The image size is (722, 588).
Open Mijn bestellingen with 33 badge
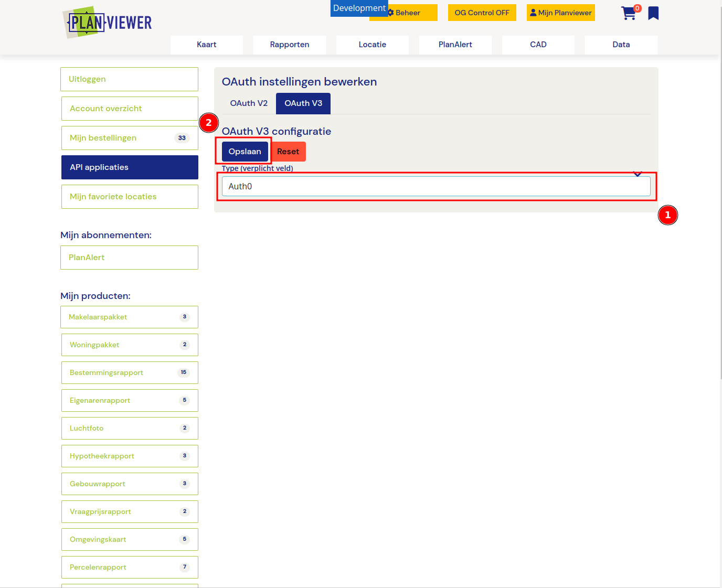[x=129, y=138]
